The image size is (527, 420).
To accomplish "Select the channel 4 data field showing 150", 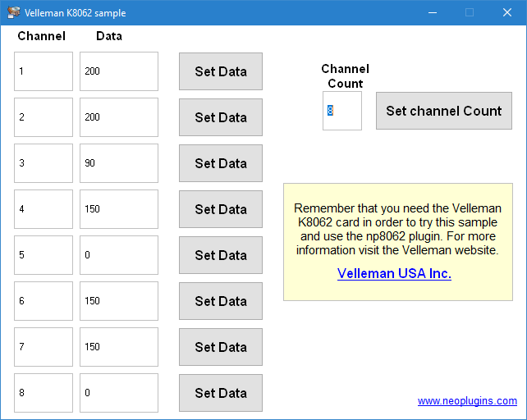I will coord(119,209).
